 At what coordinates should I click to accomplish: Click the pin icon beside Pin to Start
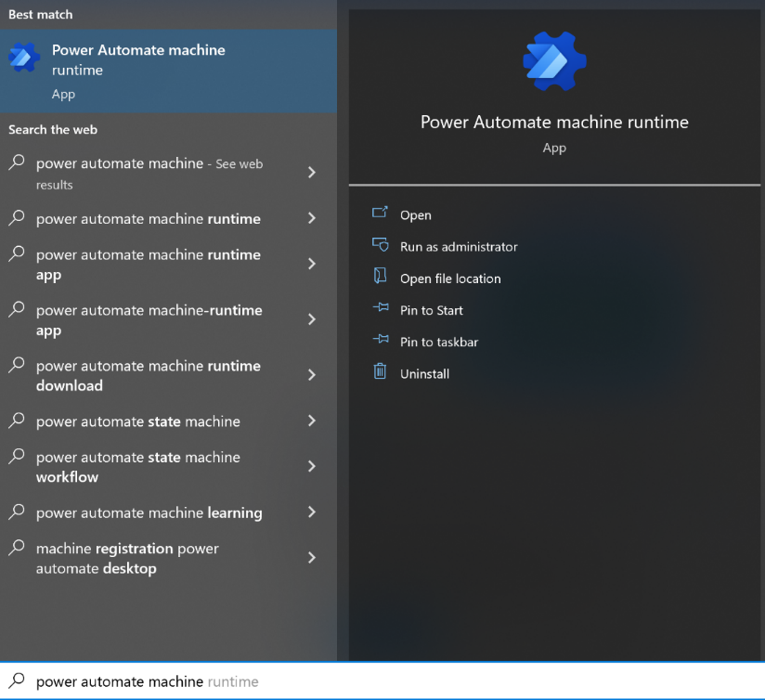click(x=381, y=307)
